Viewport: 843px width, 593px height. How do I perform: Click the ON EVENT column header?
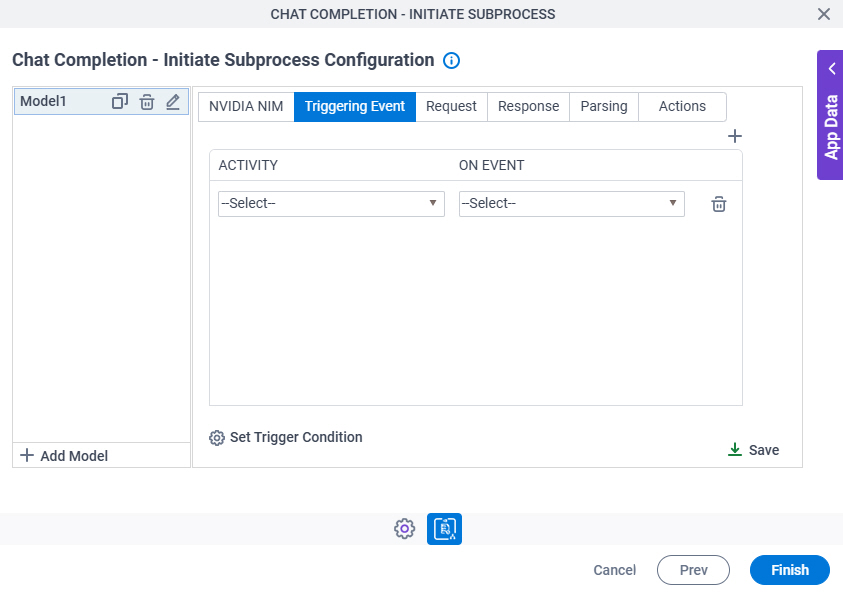[491, 165]
